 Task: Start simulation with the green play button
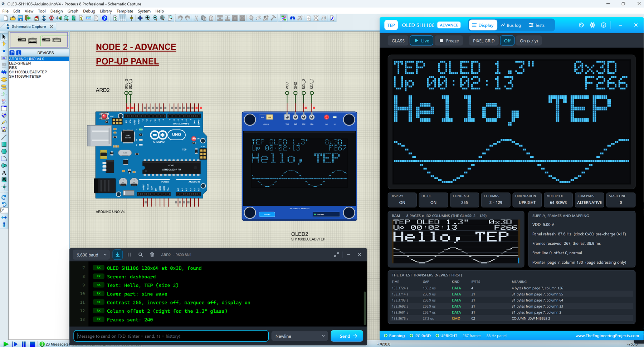point(6,344)
